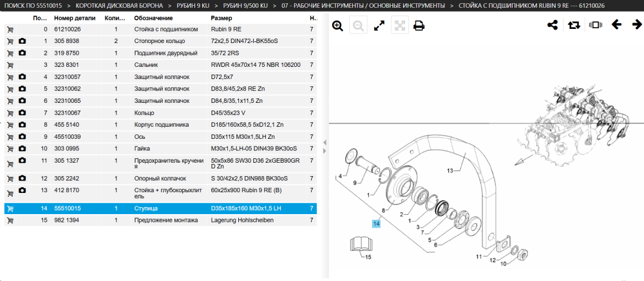Add part 982 1394 to cart
Image resolution: width=644 pixels, height=281 pixels.
tap(10, 221)
